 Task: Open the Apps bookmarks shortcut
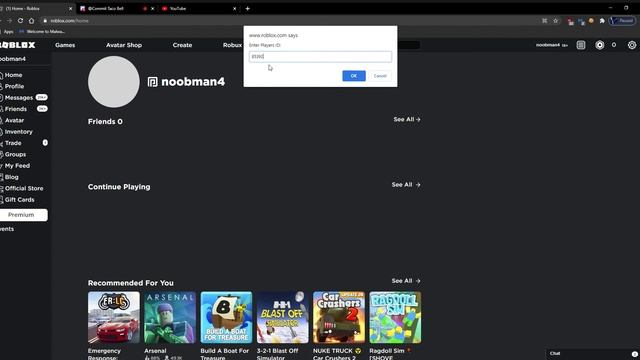pyautogui.click(x=9, y=31)
